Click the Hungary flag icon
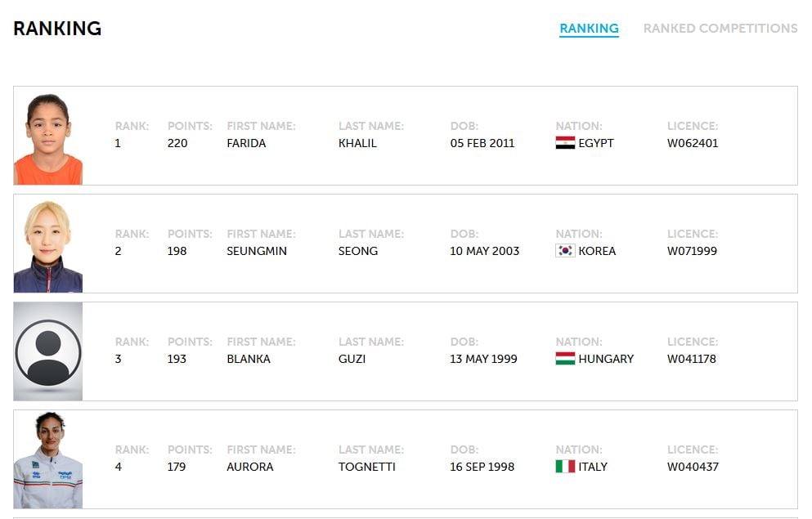Viewport: 812px width, 519px height. point(565,359)
